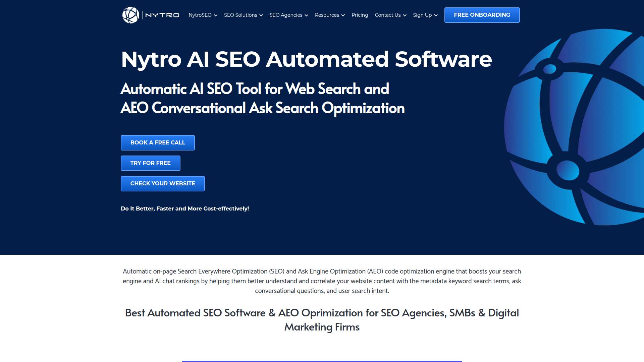This screenshot has height=362, width=644.
Task: Click 'Automatic AI SEO Tool for Web Search' subheading
Action: coord(262,99)
